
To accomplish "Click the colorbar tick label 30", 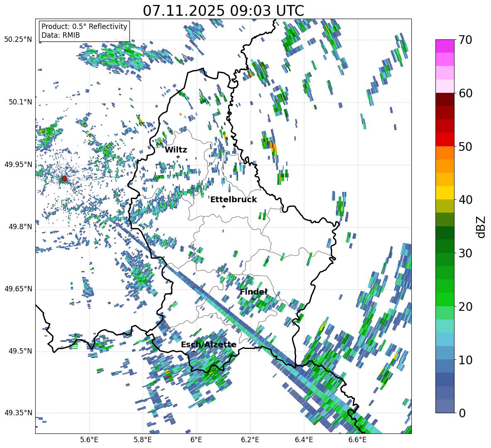I will pos(465,253).
